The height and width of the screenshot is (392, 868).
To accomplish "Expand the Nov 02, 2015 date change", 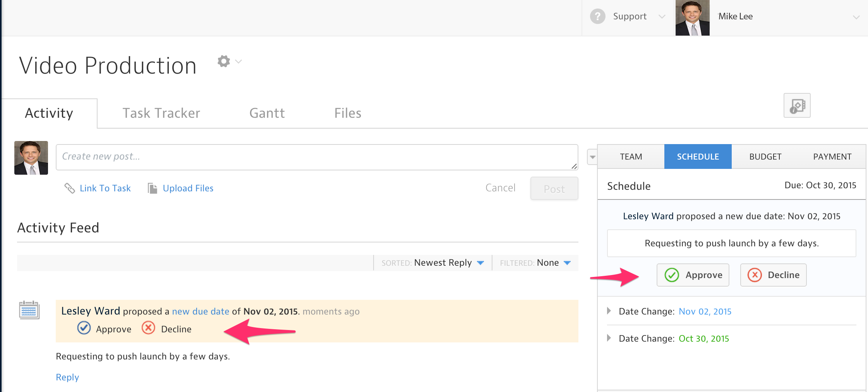I will point(609,311).
